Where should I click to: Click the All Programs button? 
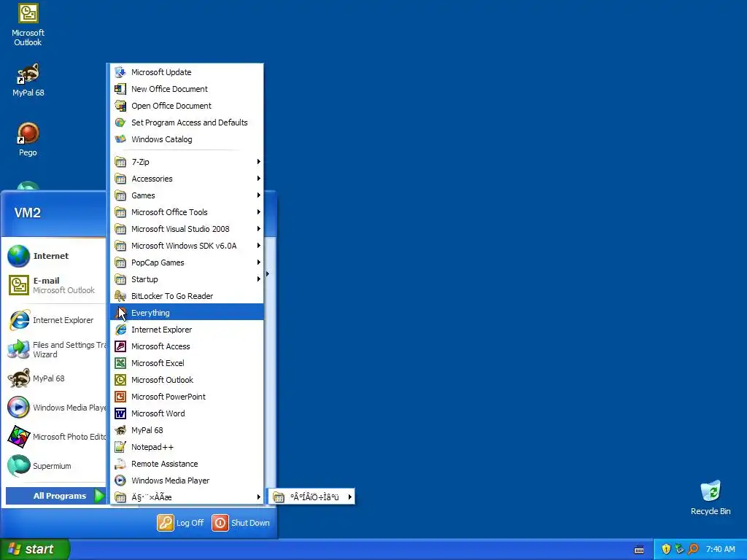tap(55, 496)
